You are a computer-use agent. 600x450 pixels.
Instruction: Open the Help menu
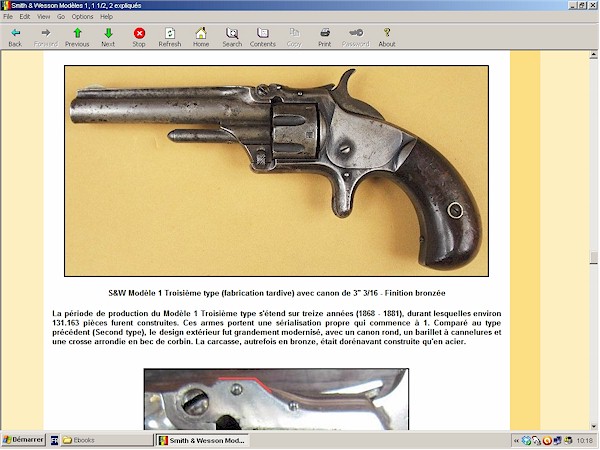point(106,16)
